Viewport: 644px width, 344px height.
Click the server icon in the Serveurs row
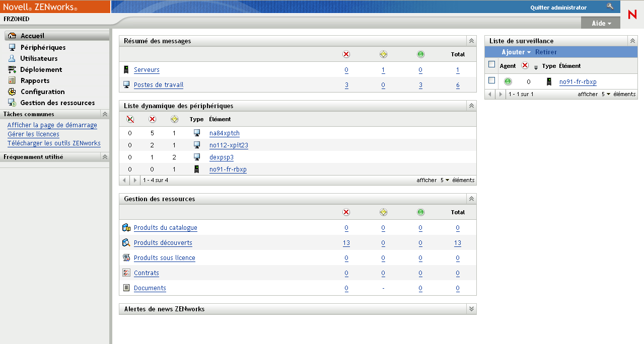(x=126, y=70)
